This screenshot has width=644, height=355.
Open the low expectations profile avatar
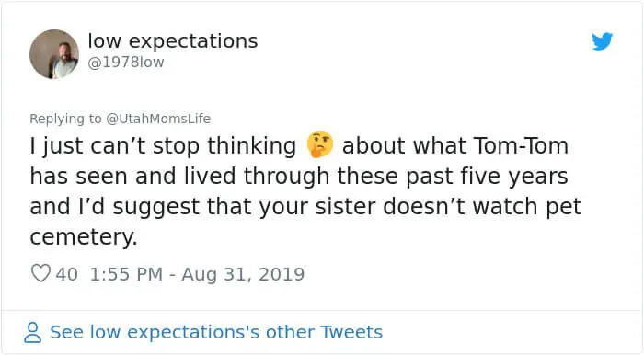pyautogui.click(x=54, y=54)
